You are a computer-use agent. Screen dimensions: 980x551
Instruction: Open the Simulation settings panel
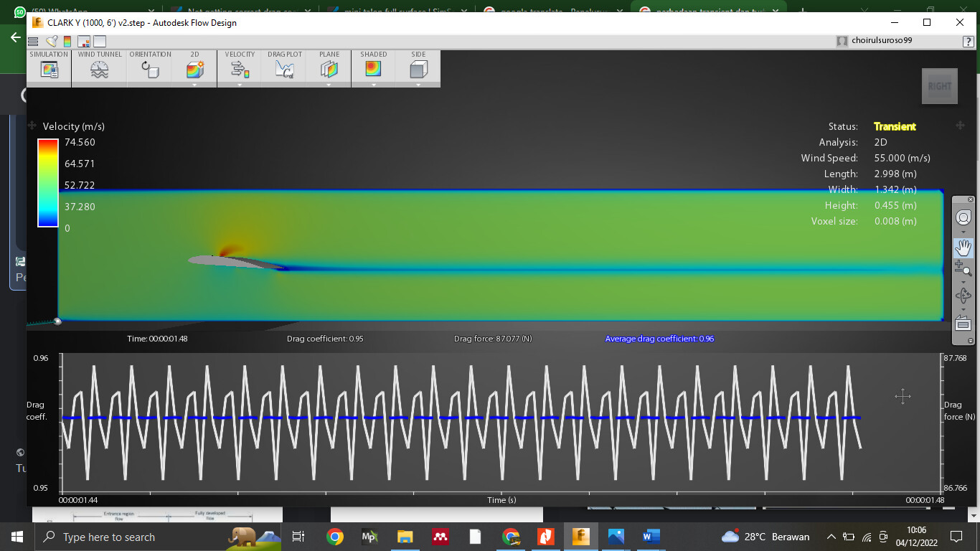49,68
